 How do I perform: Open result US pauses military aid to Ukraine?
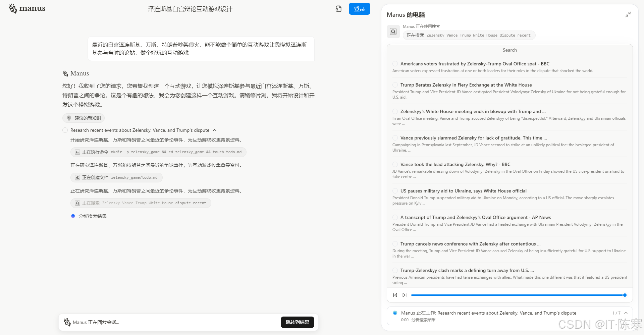463,191
